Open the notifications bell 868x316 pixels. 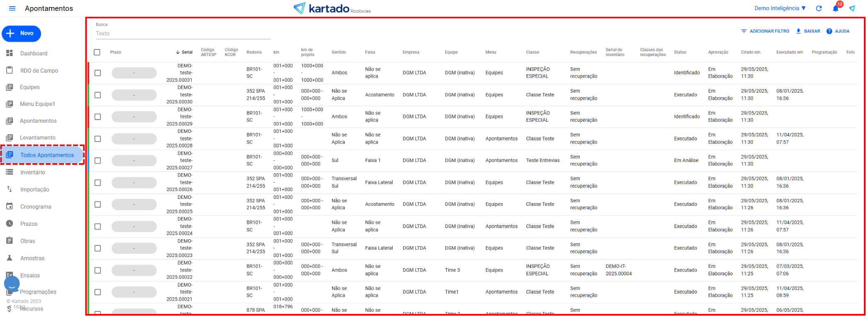836,9
